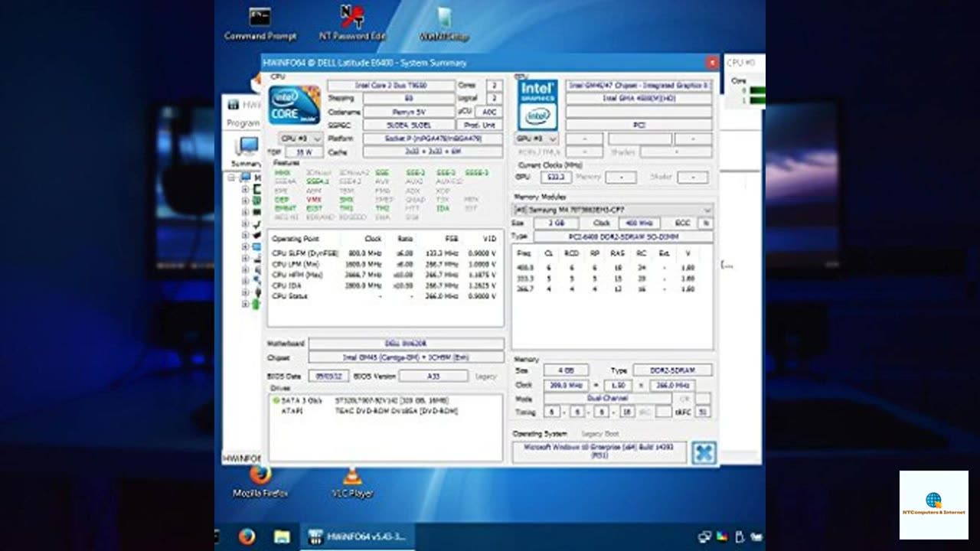Click the Penryn SV codename field

pos(409,112)
